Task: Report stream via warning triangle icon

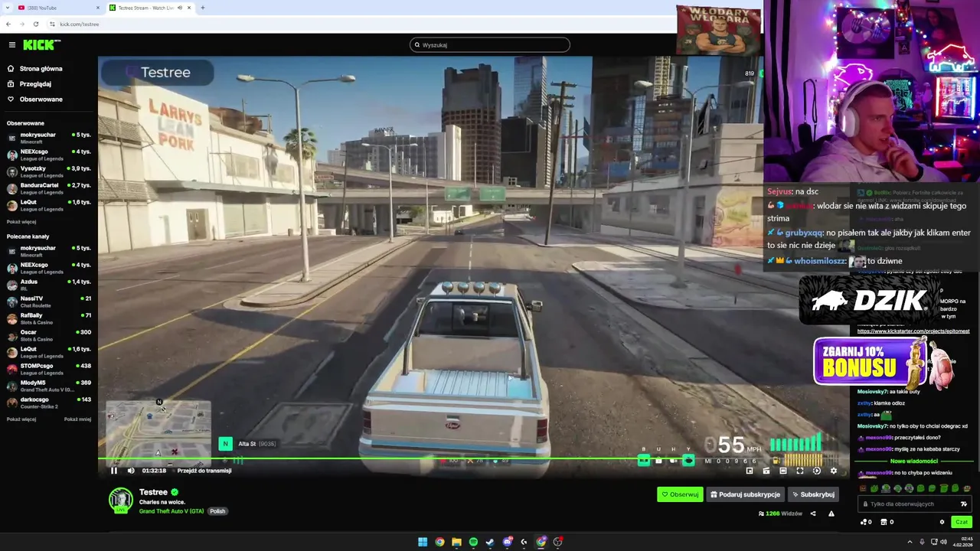Action: [831, 514]
